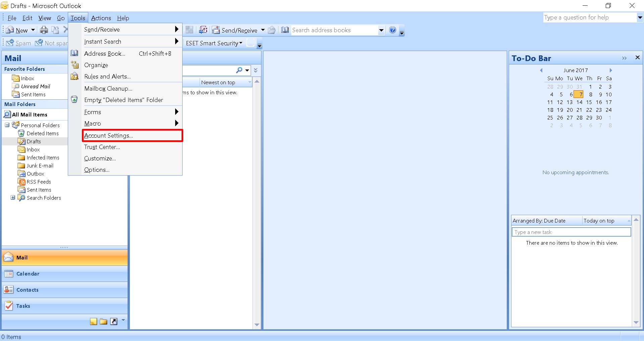Screen dimensions: 644x341
Task: Expand the query builder chevron
Action: click(256, 70)
